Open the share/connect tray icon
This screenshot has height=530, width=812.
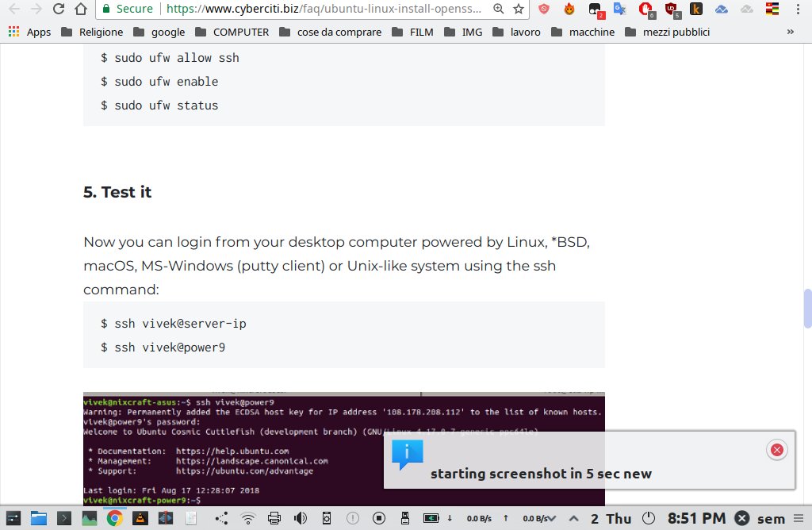pyautogui.click(x=222, y=518)
